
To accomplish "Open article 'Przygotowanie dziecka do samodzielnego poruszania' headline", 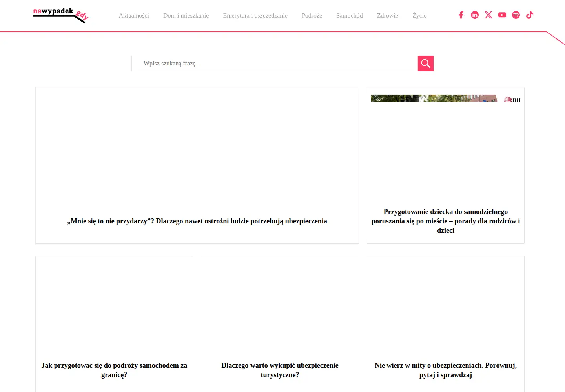I will point(446,221).
